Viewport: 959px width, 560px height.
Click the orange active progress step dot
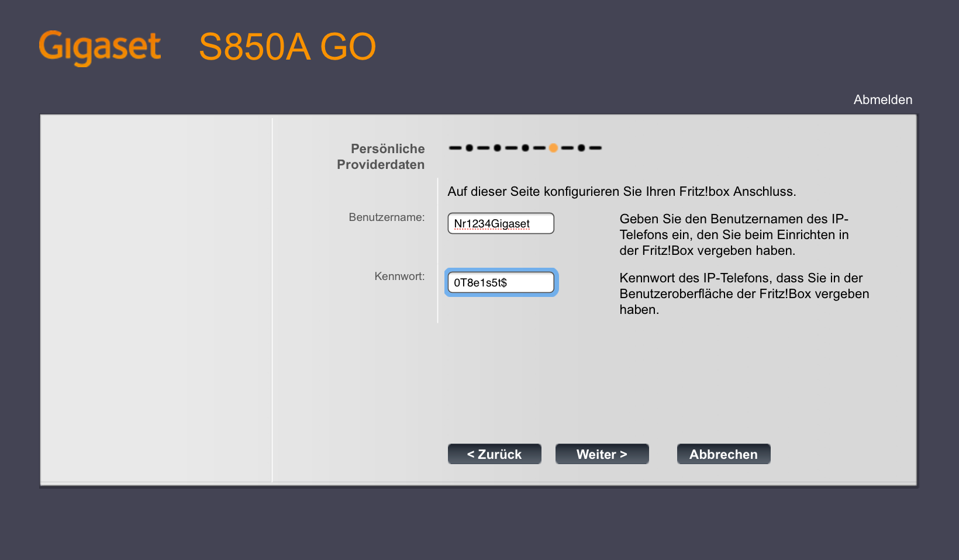[x=553, y=148]
